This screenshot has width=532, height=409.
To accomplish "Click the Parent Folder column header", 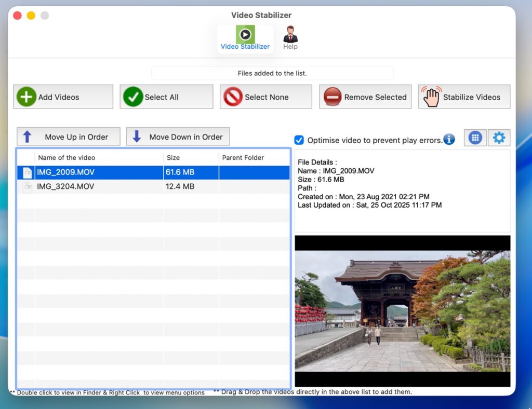I will (254, 158).
